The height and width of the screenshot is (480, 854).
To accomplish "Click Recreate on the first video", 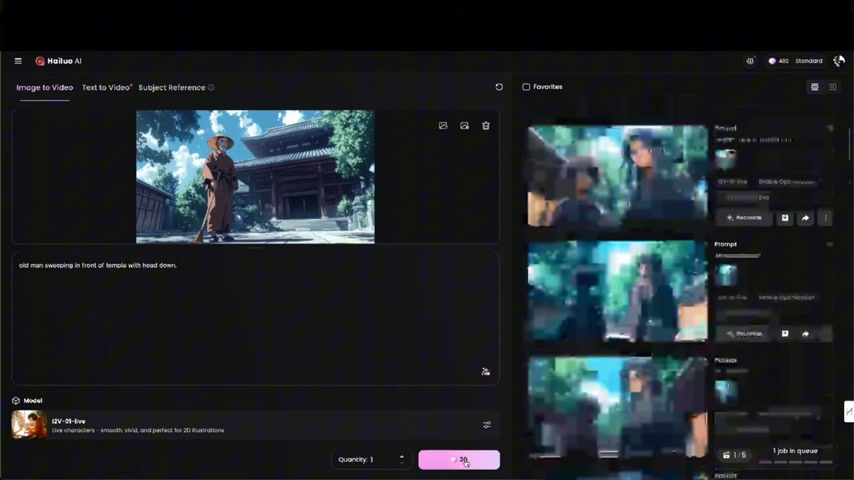I will click(744, 218).
